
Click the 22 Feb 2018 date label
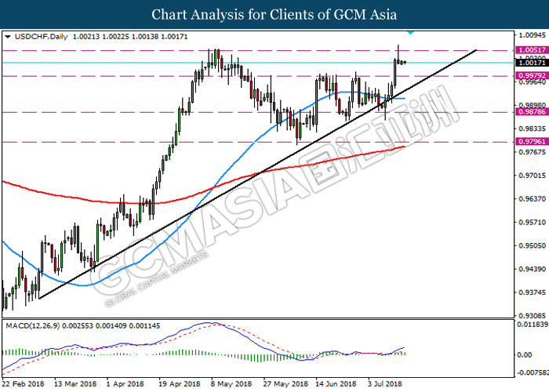click(23, 384)
